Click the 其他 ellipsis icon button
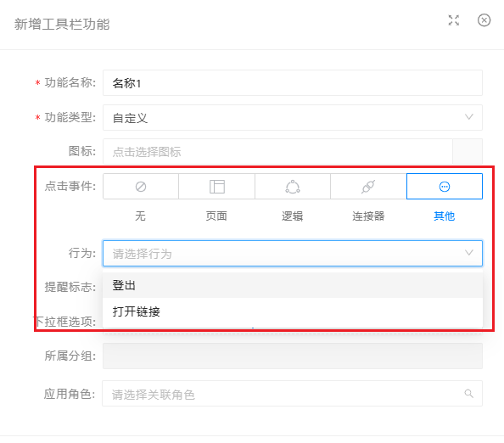 [x=445, y=187]
